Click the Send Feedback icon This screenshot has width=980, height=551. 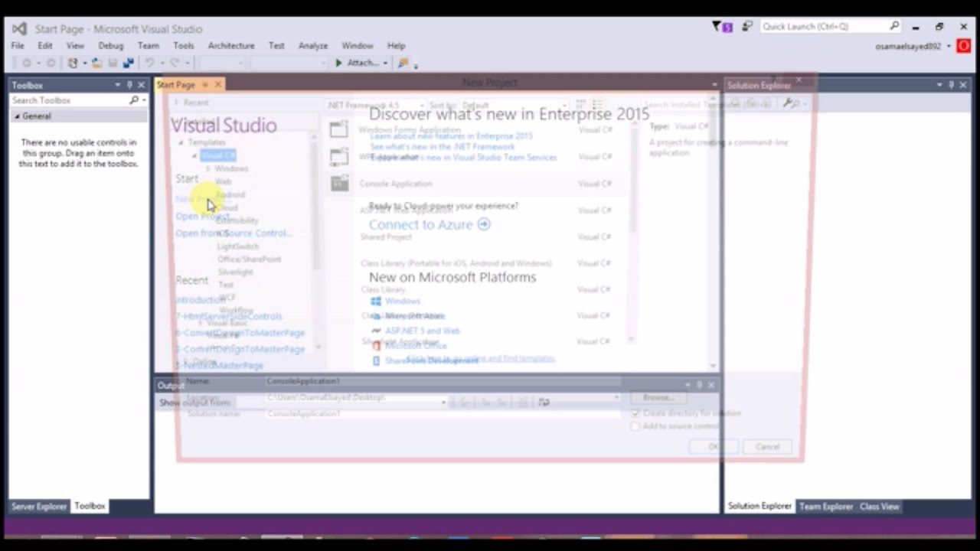tap(746, 27)
